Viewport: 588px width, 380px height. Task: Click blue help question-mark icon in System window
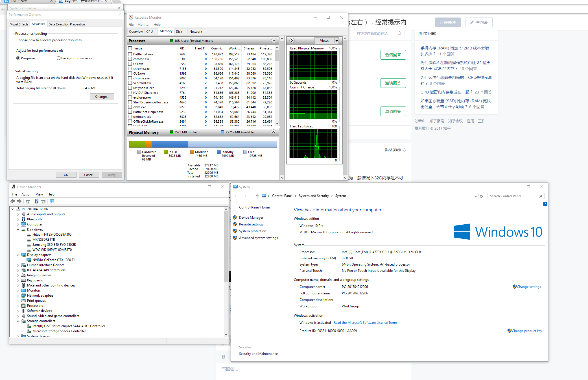point(545,204)
